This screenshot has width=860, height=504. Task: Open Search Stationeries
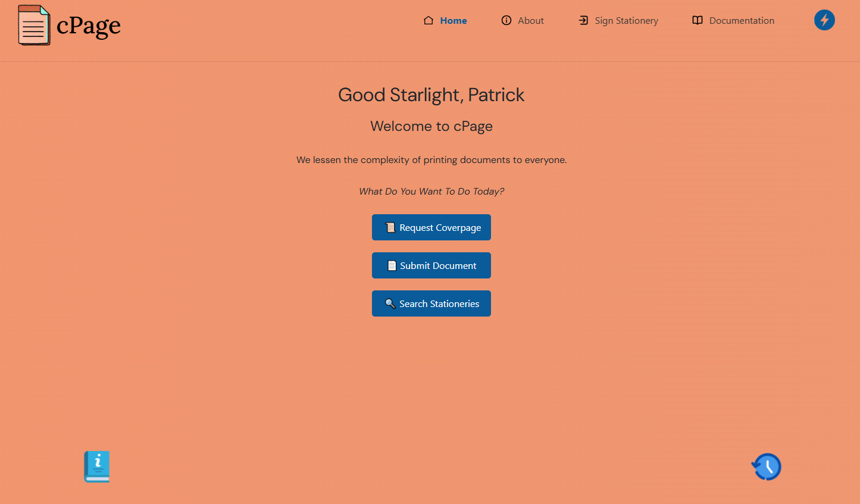click(431, 303)
